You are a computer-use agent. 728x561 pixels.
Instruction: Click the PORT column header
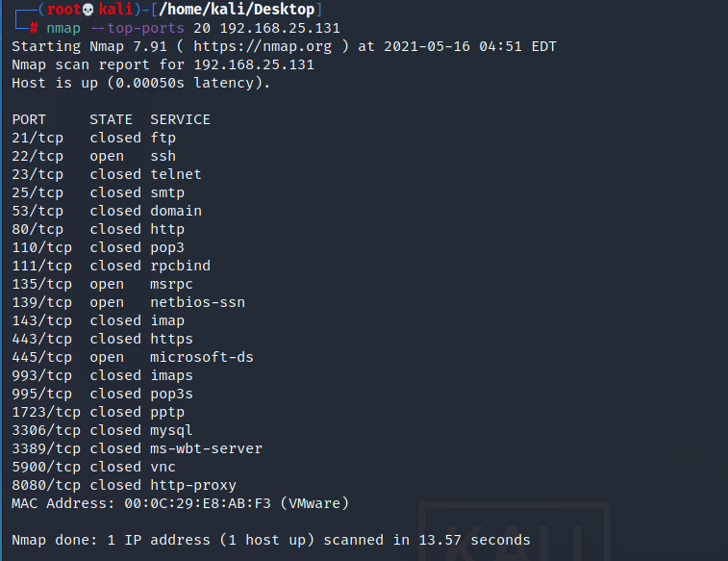coord(29,120)
